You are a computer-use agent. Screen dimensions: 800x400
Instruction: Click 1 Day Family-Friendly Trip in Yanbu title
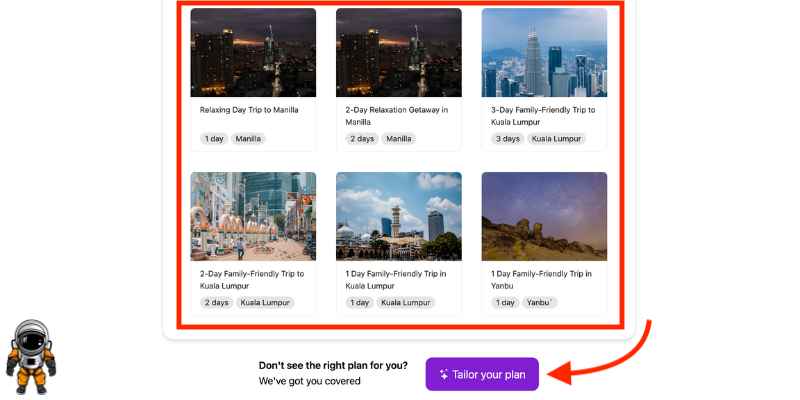tap(541, 279)
